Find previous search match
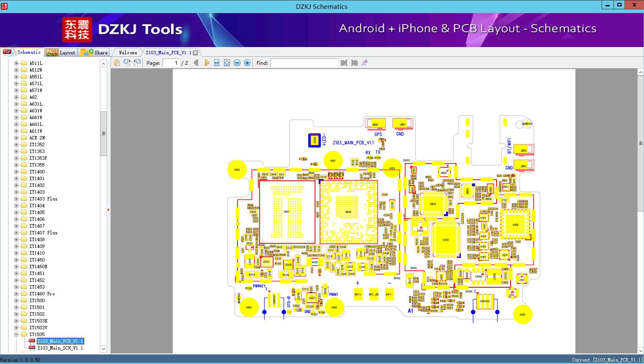 point(344,63)
